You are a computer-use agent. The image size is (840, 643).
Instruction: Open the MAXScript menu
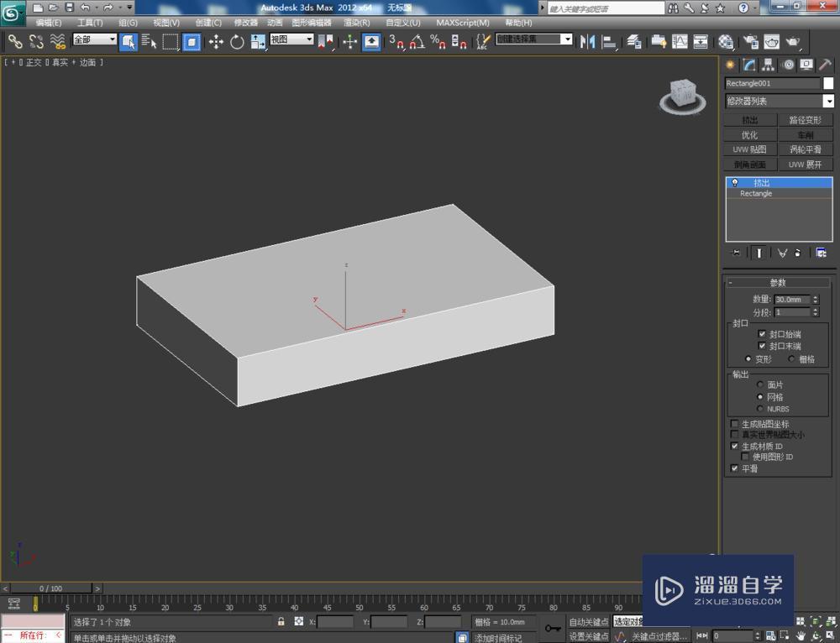[463, 23]
